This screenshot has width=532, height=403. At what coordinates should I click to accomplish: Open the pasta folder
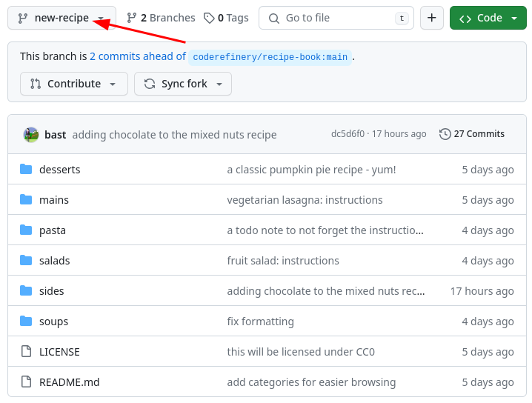[x=53, y=230]
